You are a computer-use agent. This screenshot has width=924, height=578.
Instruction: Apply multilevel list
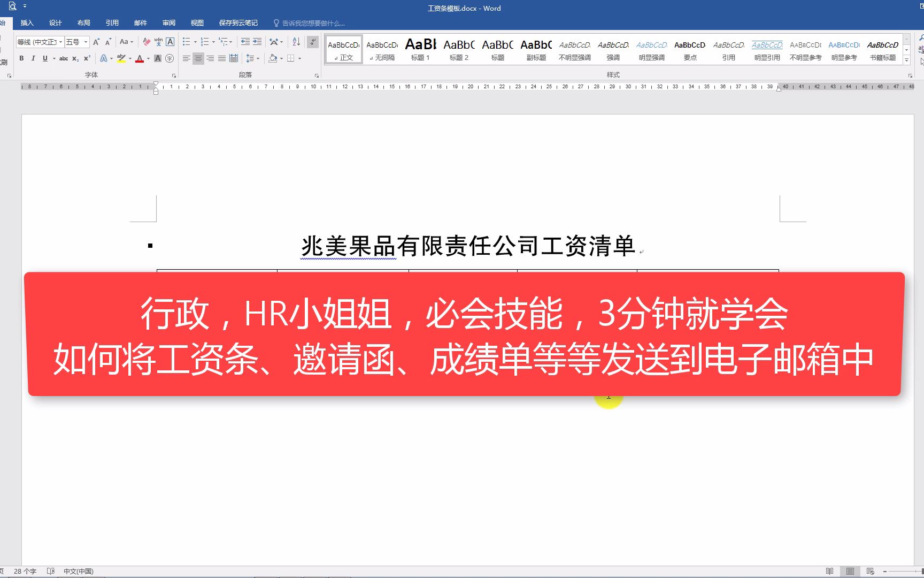point(223,42)
